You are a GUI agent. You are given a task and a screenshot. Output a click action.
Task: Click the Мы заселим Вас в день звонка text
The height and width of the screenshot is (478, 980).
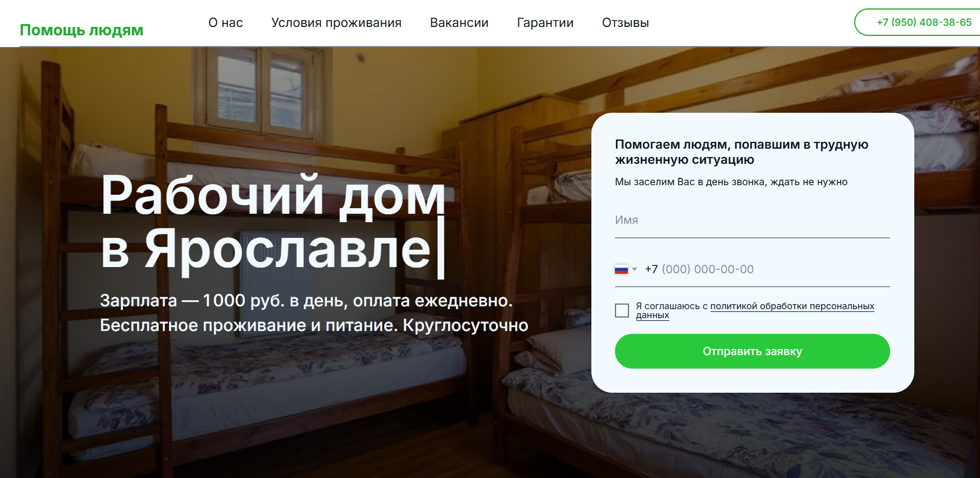pyautogui.click(x=731, y=182)
